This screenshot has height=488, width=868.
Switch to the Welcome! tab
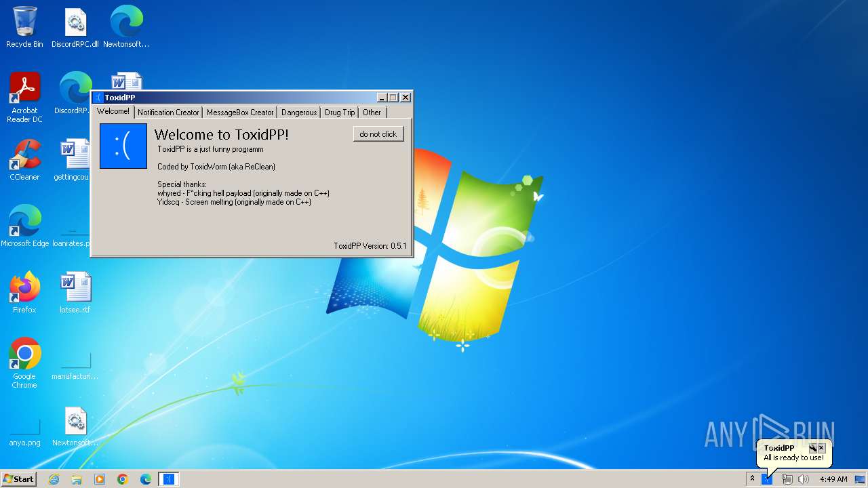click(x=113, y=111)
